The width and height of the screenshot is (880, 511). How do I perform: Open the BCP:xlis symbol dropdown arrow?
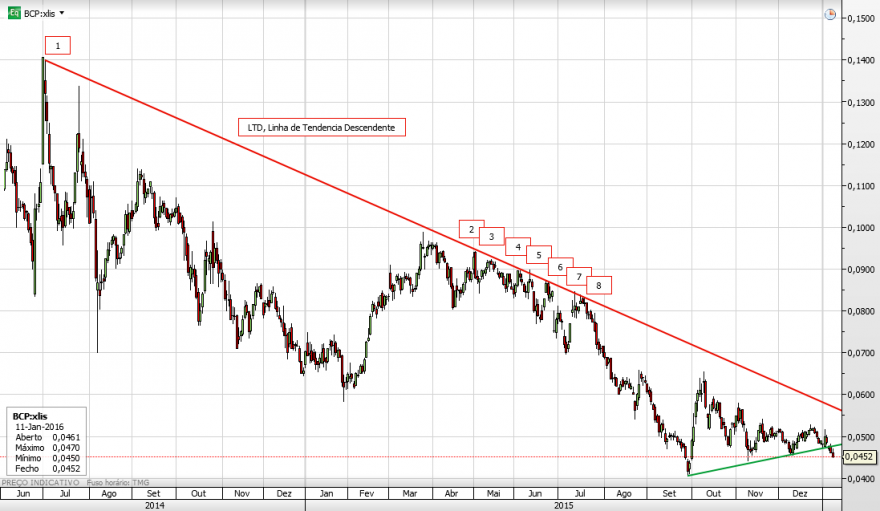pos(62,13)
